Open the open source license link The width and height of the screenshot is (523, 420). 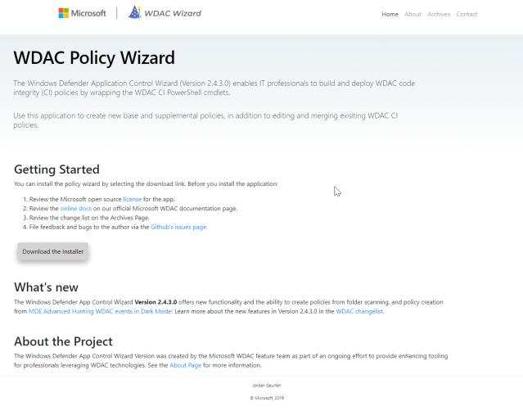pos(132,199)
